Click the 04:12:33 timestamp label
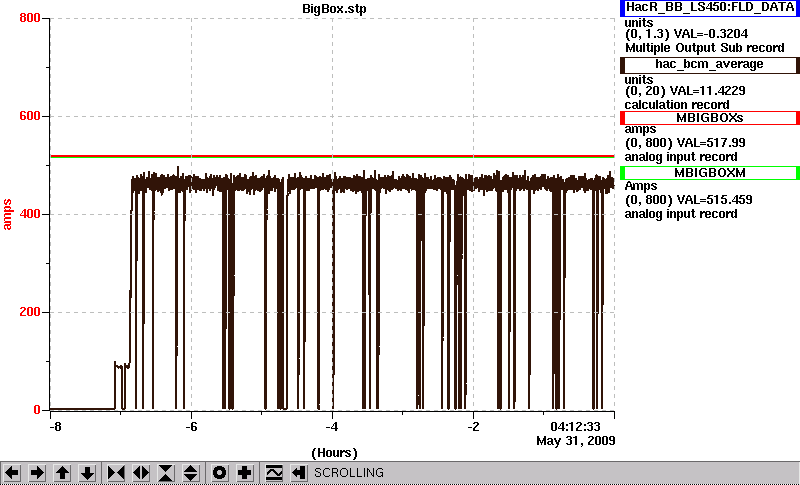This screenshot has height=485, width=800. 576,426
